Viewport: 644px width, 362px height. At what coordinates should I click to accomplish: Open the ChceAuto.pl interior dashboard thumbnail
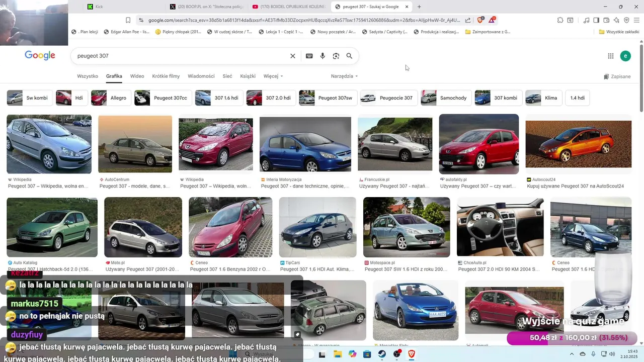tap(500, 227)
